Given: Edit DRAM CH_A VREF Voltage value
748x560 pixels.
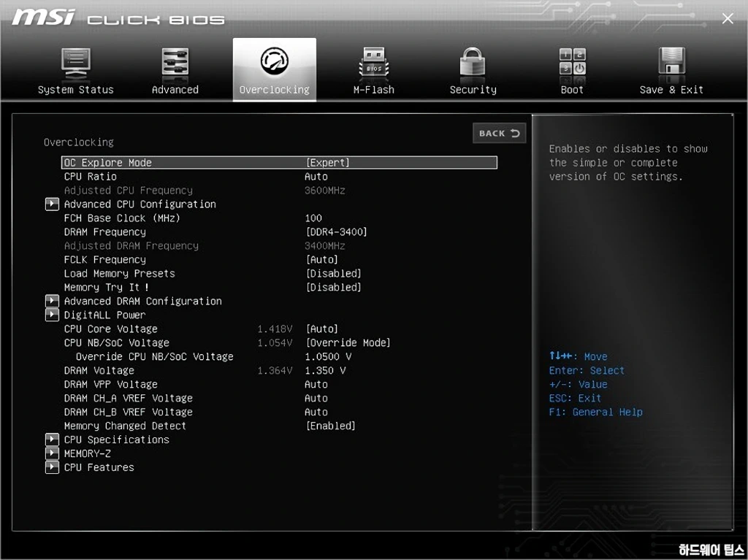Looking at the screenshot, I should pyautogui.click(x=316, y=398).
